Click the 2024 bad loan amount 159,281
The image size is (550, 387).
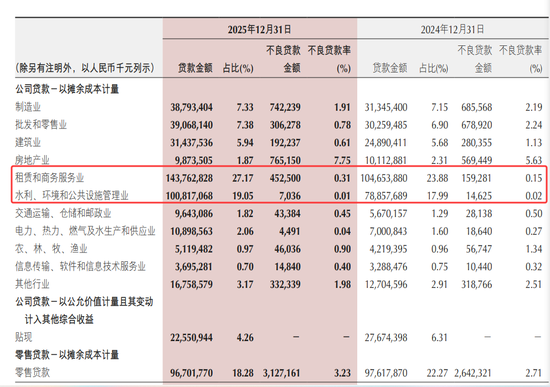click(x=477, y=178)
